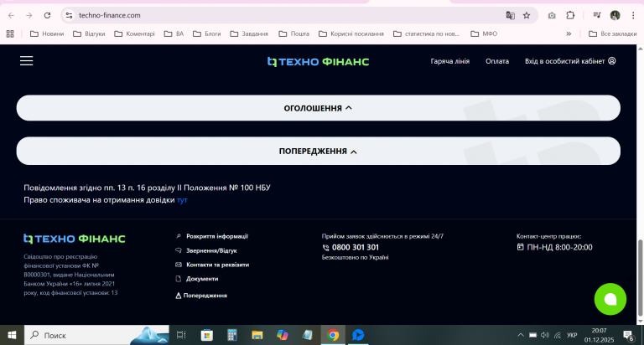The height and width of the screenshot is (345, 644).
Task: Open the Пошта bookmarks folder
Action: (x=293, y=33)
